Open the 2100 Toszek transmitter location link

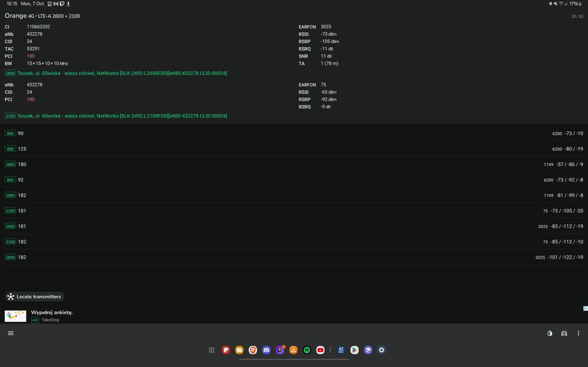click(122, 116)
